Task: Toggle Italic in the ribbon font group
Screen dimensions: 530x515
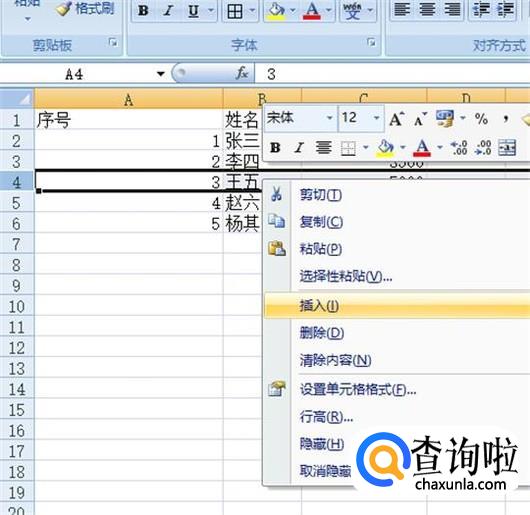Action: [x=168, y=11]
